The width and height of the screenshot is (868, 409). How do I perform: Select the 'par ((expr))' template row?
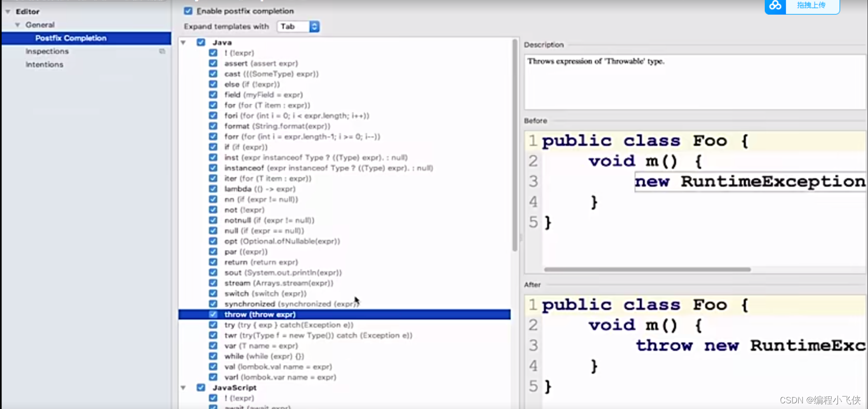(x=345, y=251)
